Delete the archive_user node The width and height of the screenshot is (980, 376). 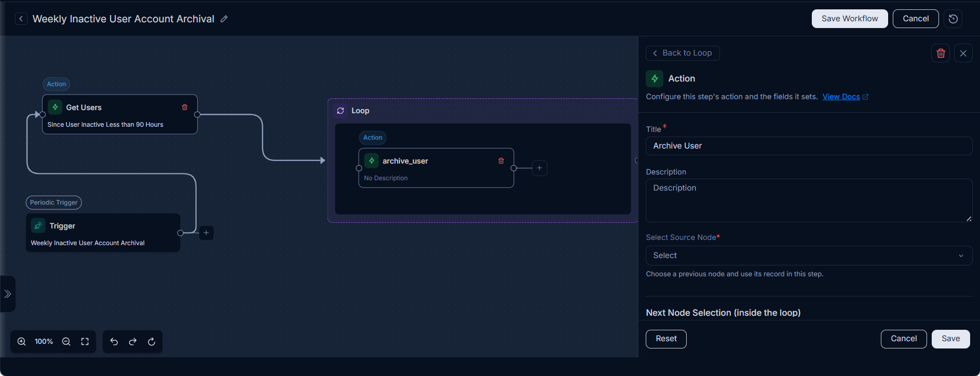click(501, 160)
